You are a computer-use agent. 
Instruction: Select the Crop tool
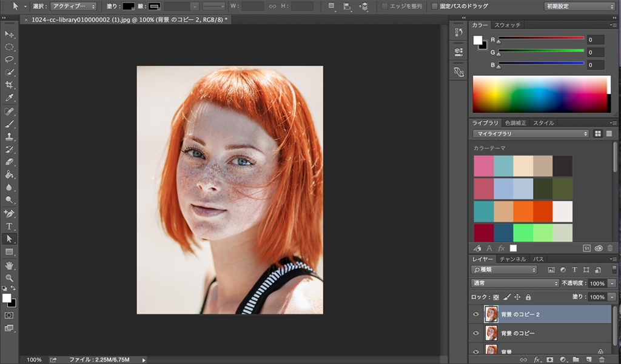click(9, 85)
